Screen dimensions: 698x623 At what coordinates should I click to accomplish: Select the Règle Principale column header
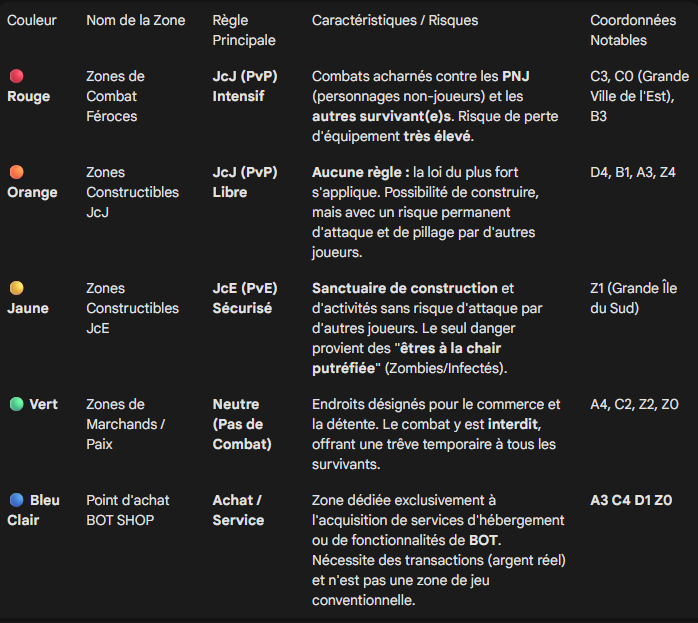tap(244, 30)
